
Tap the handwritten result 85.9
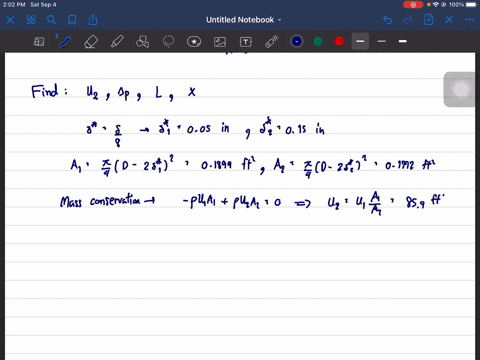415,202
